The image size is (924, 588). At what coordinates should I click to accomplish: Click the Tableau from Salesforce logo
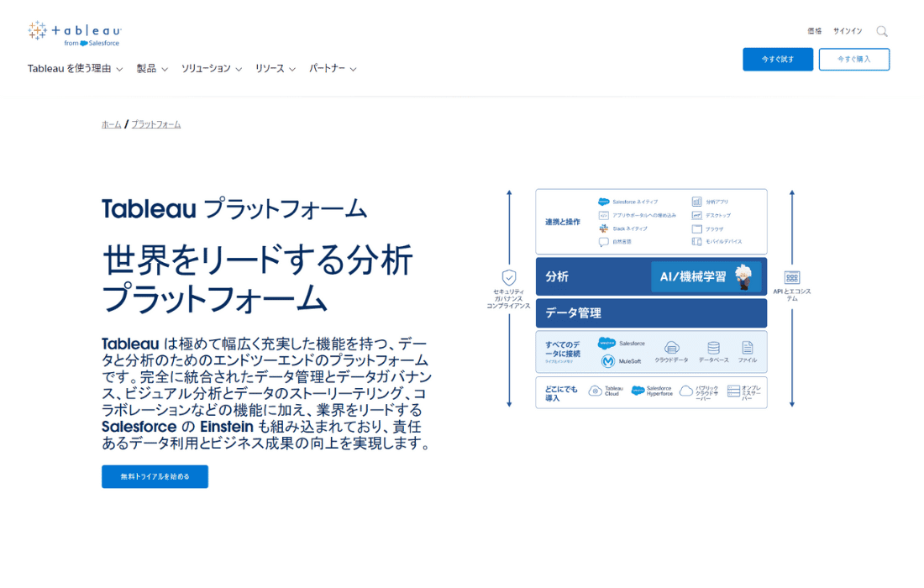coord(74,33)
